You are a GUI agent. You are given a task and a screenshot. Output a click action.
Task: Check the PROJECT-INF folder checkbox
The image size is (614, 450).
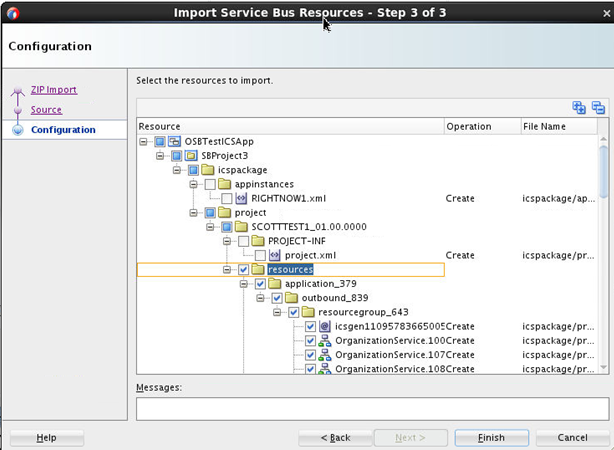(243, 241)
